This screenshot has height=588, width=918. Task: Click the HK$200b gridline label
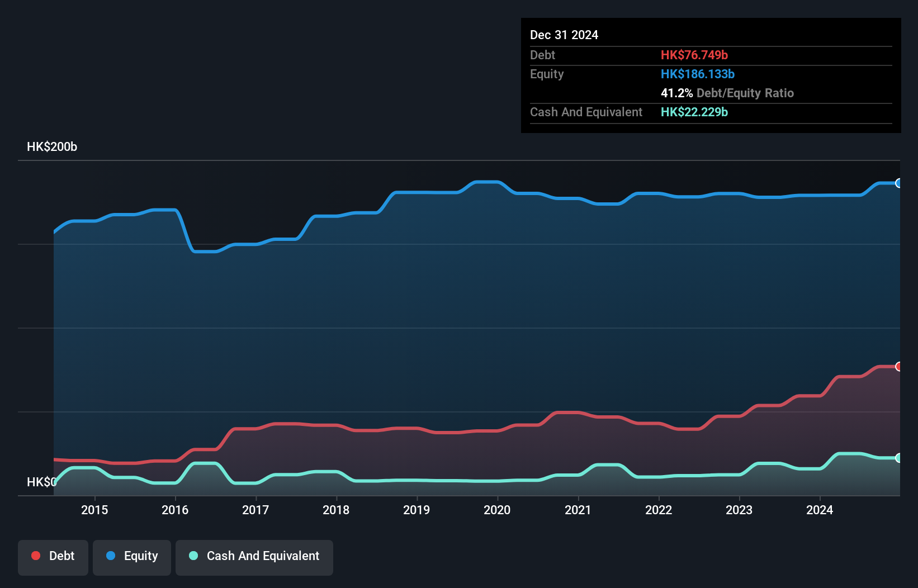click(x=52, y=146)
